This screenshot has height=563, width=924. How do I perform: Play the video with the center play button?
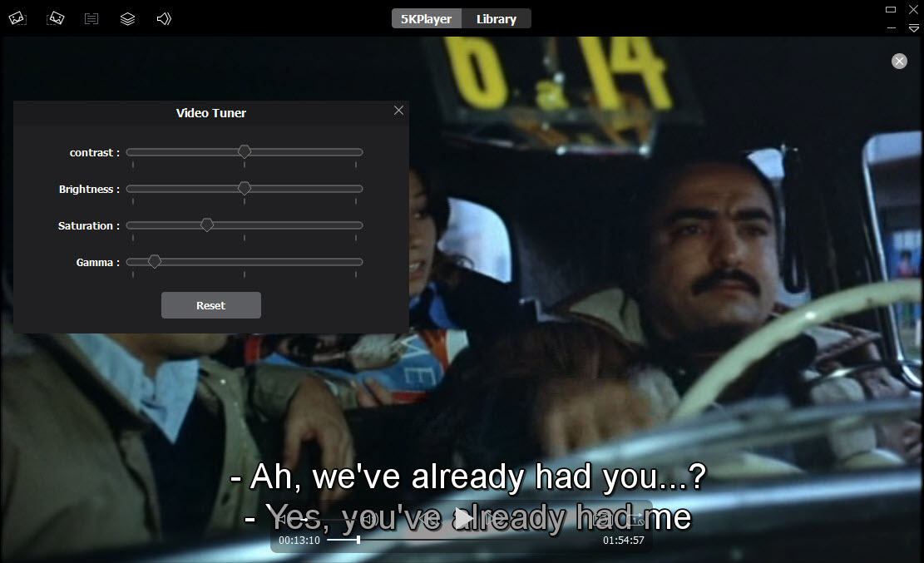464,519
